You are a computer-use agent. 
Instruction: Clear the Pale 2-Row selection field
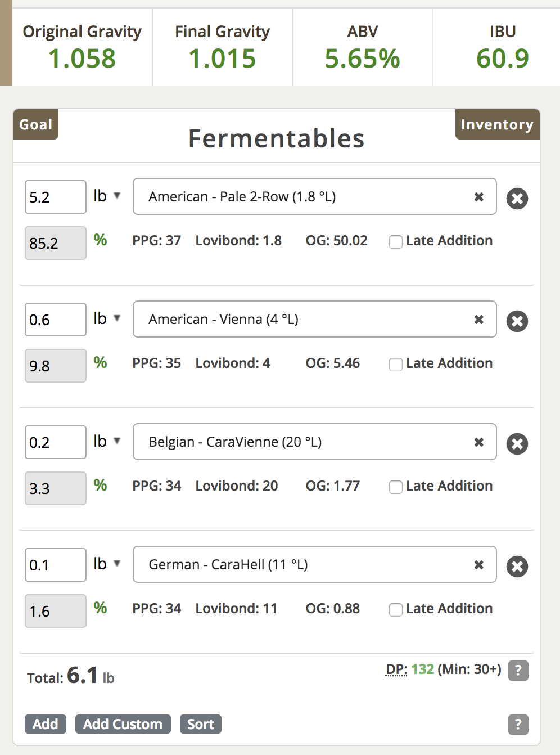(x=479, y=197)
